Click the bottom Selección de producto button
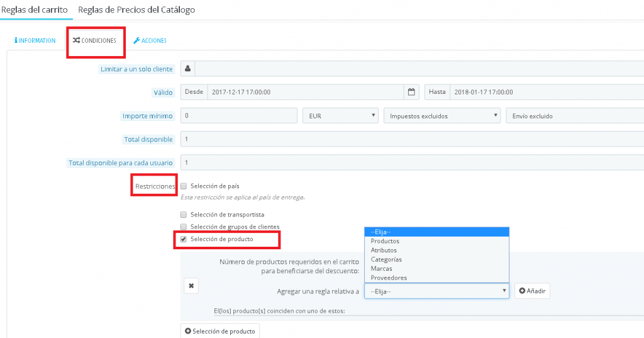This screenshot has width=644, height=338. pyautogui.click(x=220, y=330)
